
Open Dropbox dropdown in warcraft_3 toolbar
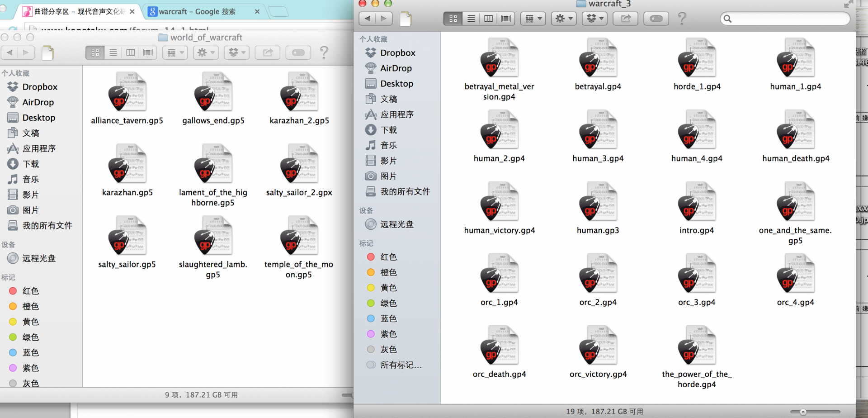click(594, 19)
